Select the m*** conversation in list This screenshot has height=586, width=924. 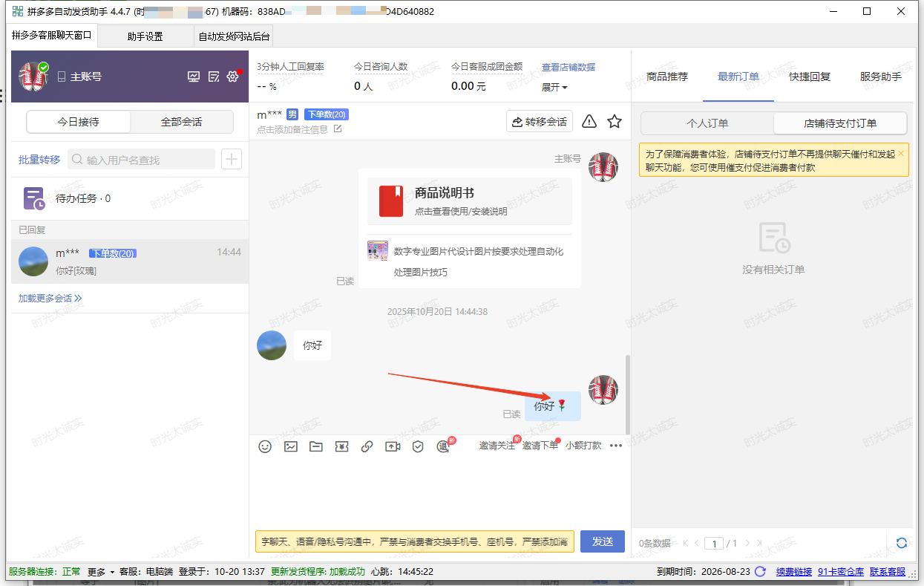point(130,261)
